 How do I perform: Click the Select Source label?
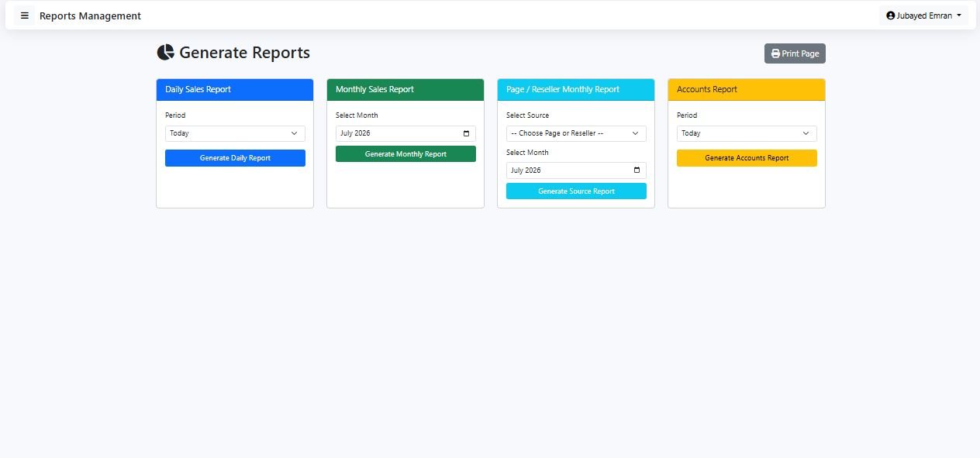coord(527,115)
